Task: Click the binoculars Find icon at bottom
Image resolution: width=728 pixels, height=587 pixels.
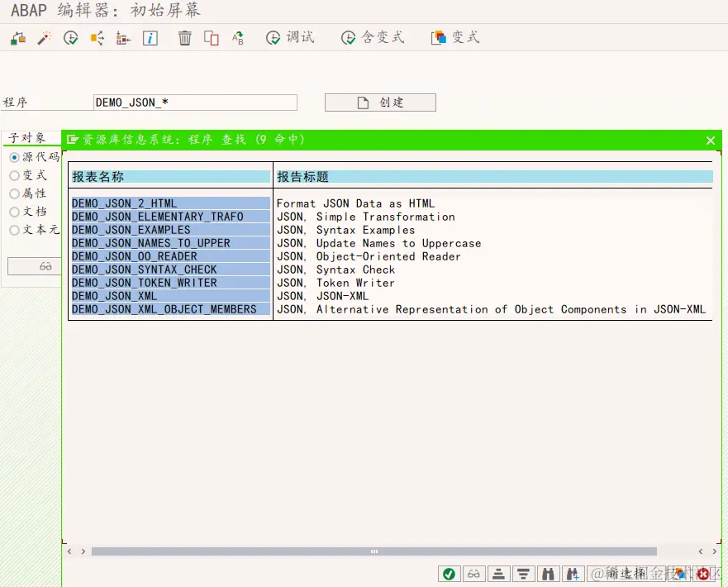Action: 549,573
